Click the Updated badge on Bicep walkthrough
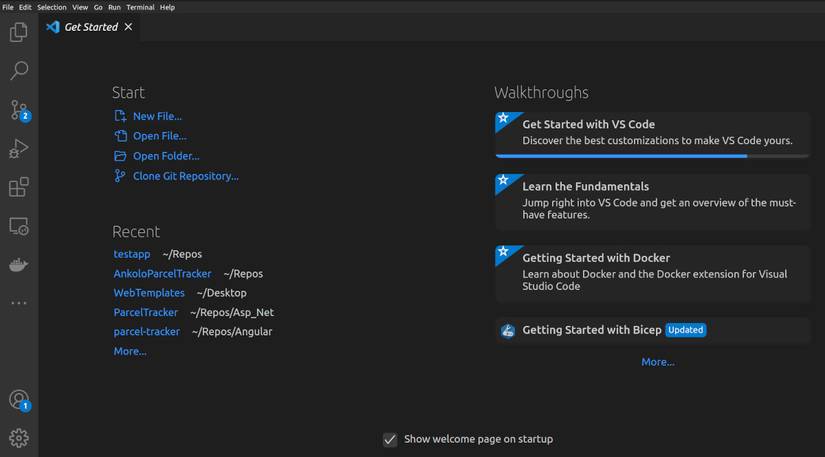The width and height of the screenshot is (825, 457). [686, 330]
